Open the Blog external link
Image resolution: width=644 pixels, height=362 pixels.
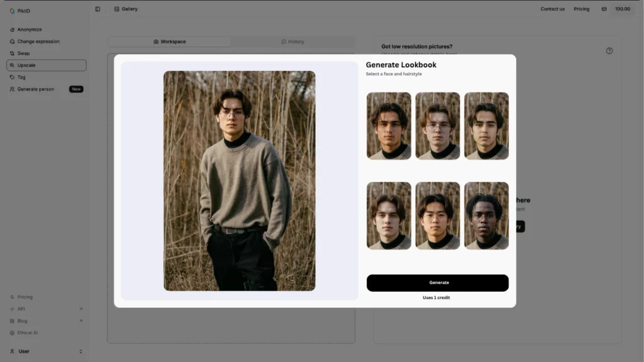pyautogui.click(x=23, y=321)
